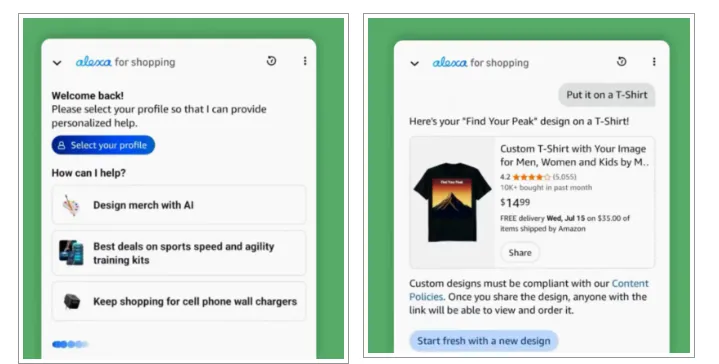The width and height of the screenshot is (719, 364).
Task: Open the Content Policies link
Action: [x=529, y=290]
